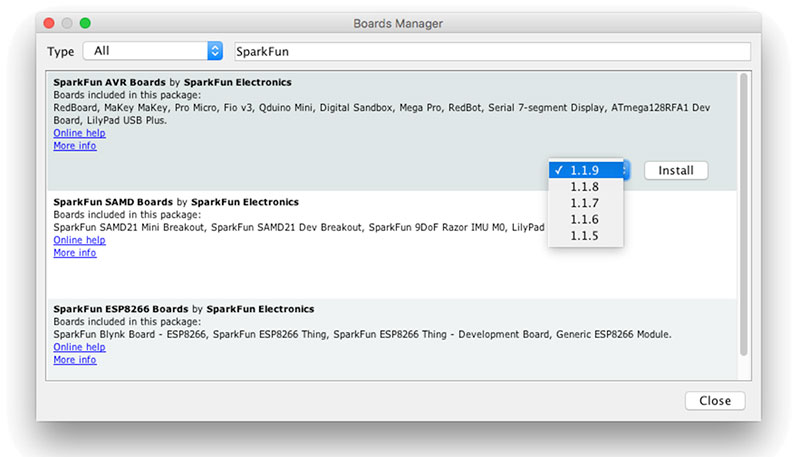Click the green zoom window button

[x=85, y=23]
